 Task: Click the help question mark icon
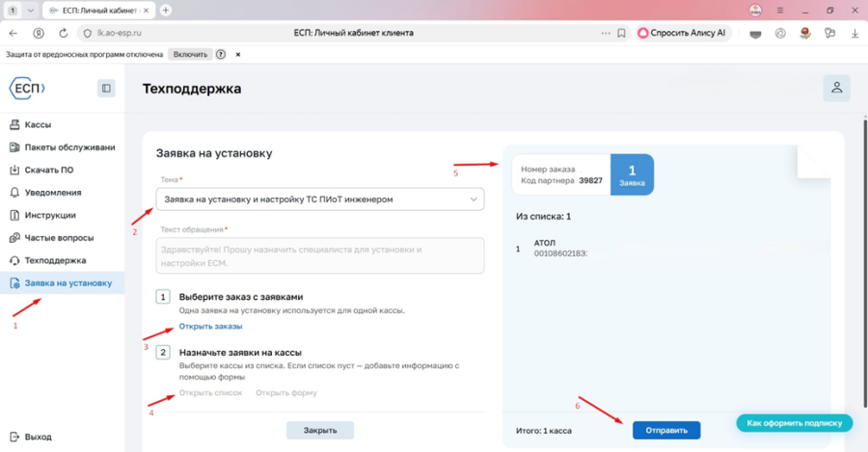pos(220,54)
